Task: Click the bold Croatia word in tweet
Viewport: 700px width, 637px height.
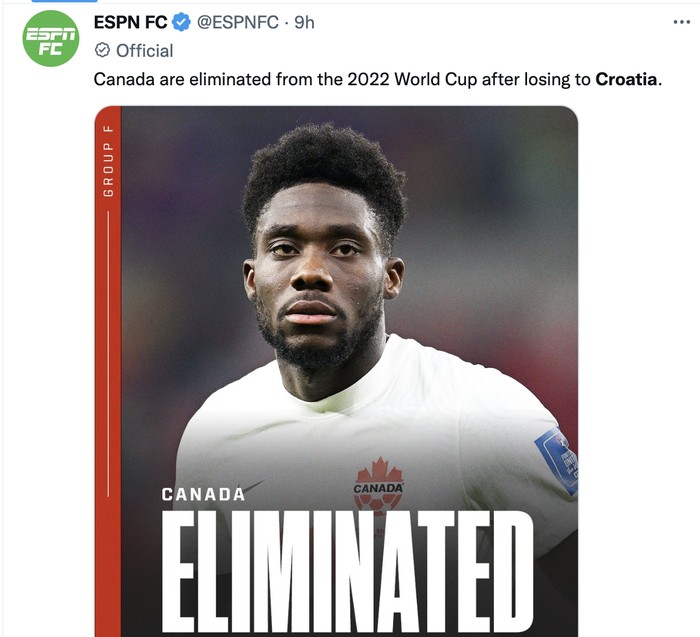Action: [x=626, y=79]
